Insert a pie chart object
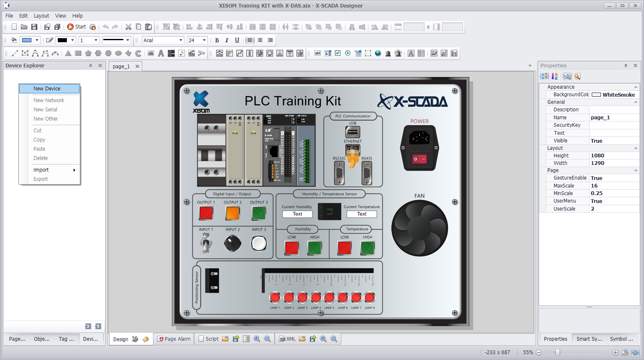 click(x=260, y=53)
